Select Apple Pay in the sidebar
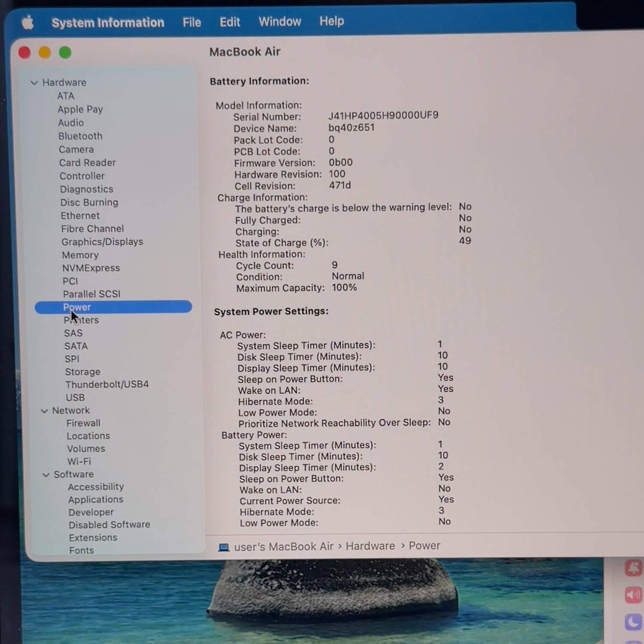This screenshot has height=644, width=644. pyautogui.click(x=80, y=109)
